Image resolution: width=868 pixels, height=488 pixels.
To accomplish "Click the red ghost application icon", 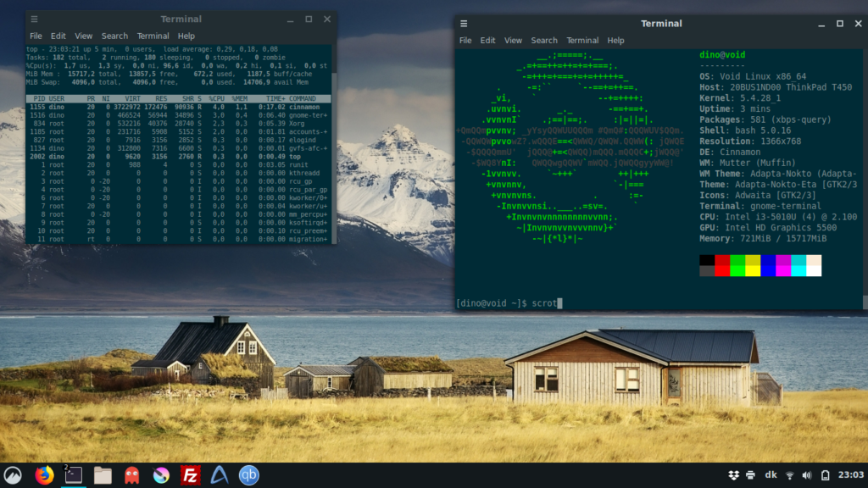I will tap(131, 475).
